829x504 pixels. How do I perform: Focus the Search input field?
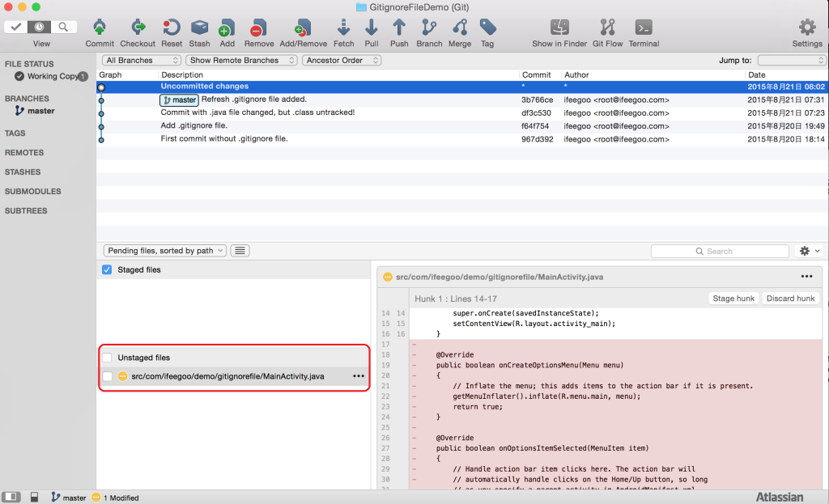click(x=720, y=251)
